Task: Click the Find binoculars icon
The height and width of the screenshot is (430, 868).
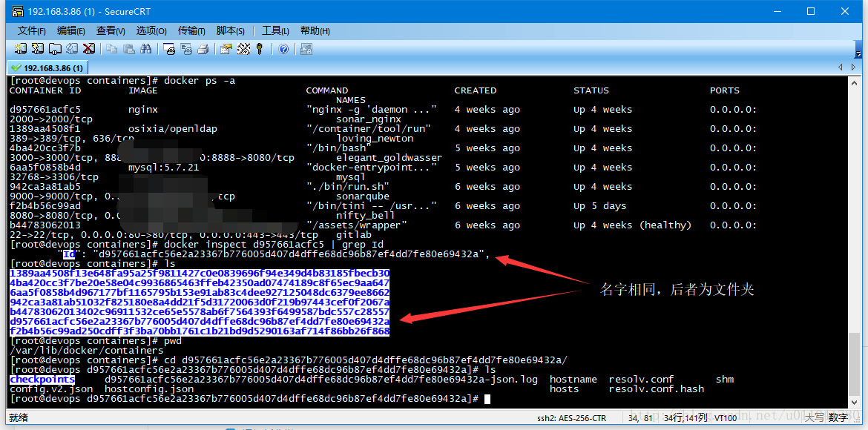Action: [146, 49]
